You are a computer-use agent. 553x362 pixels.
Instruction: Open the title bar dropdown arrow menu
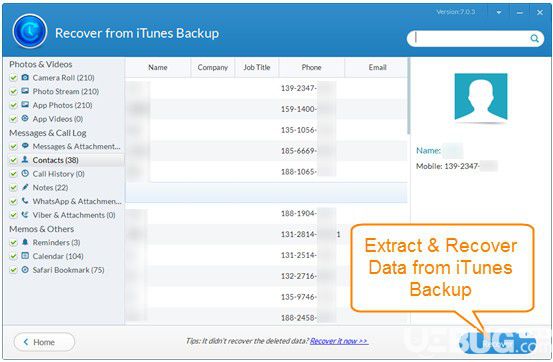(499, 12)
